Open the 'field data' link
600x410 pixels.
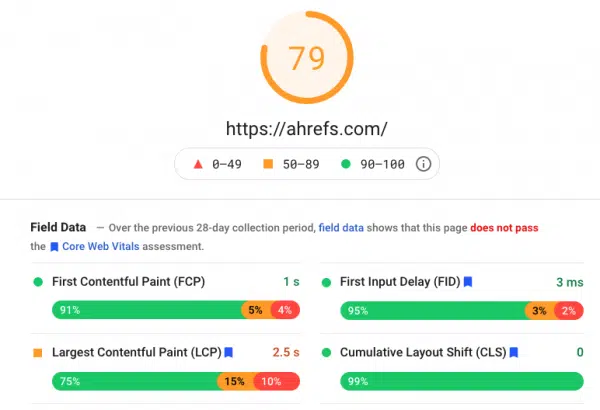(341, 228)
